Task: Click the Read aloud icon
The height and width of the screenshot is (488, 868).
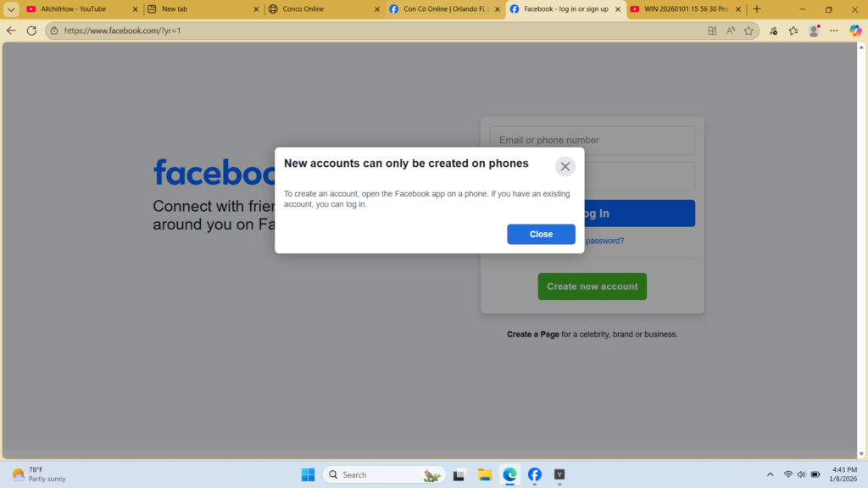Action: tap(731, 30)
